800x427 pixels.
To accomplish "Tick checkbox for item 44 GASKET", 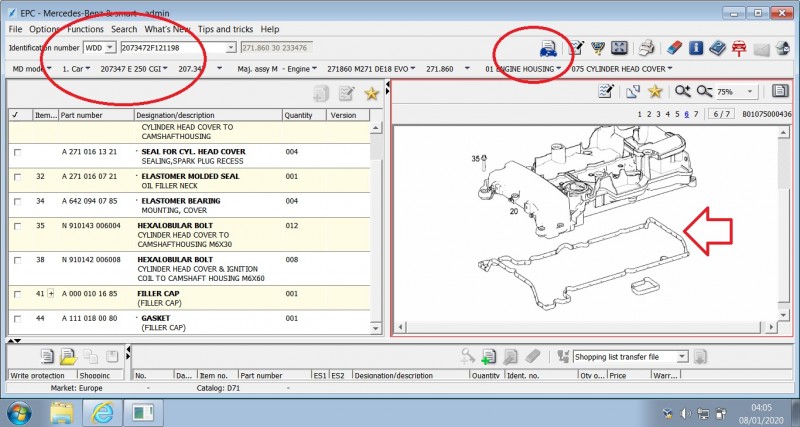I will [17, 319].
